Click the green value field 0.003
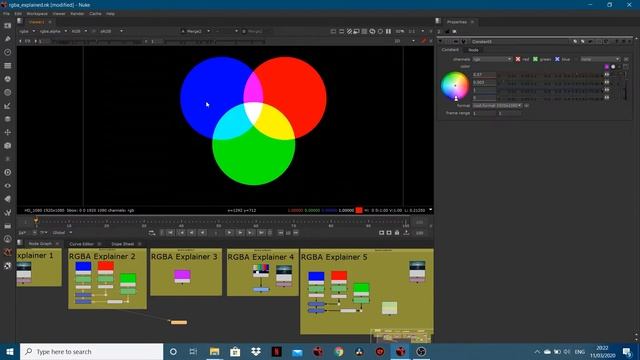 tap(484, 82)
